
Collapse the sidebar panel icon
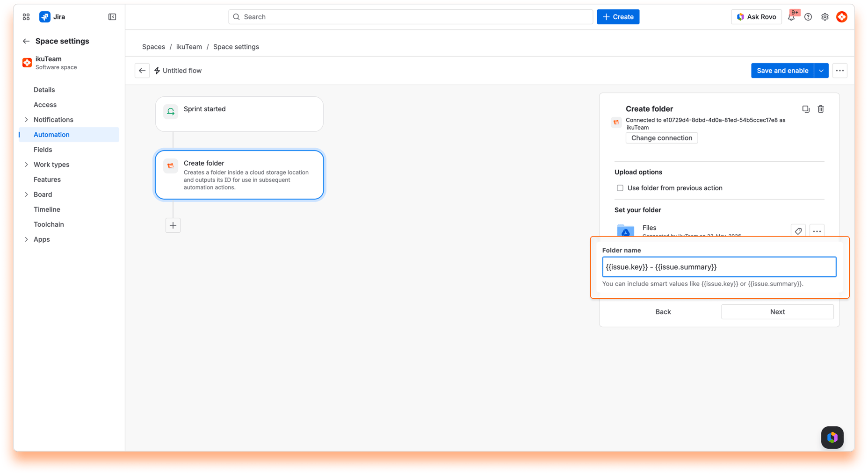(112, 17)
